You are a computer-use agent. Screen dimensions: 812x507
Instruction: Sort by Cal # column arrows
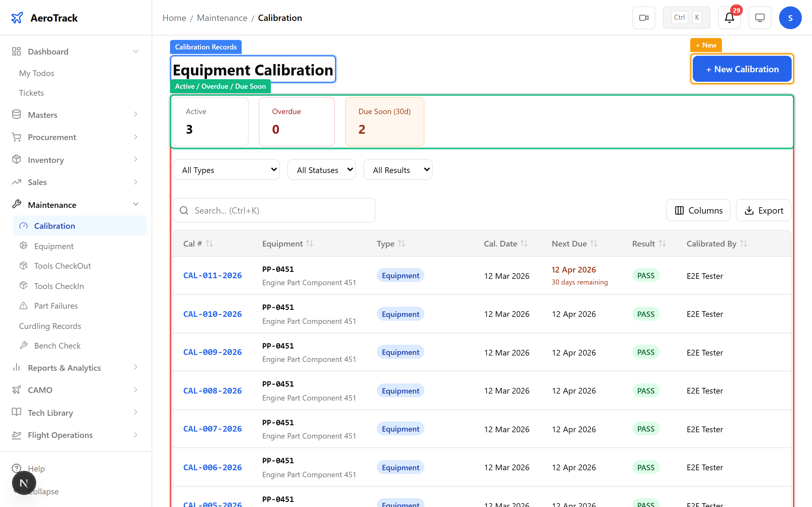[209, 243]
